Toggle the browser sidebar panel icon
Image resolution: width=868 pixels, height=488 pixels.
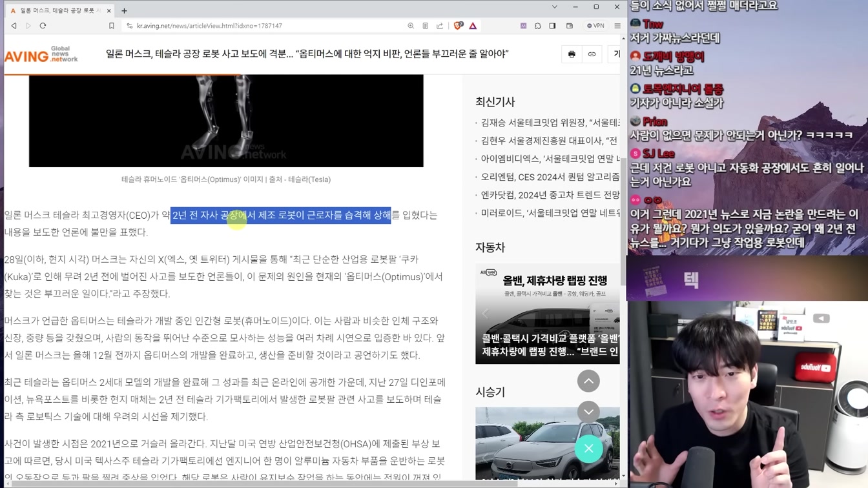click(552, 26)
